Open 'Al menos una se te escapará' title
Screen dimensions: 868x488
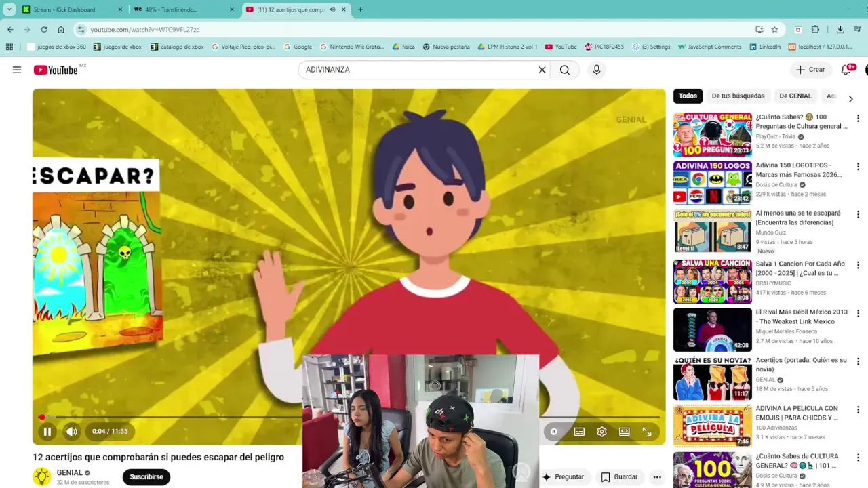[798, 218]
